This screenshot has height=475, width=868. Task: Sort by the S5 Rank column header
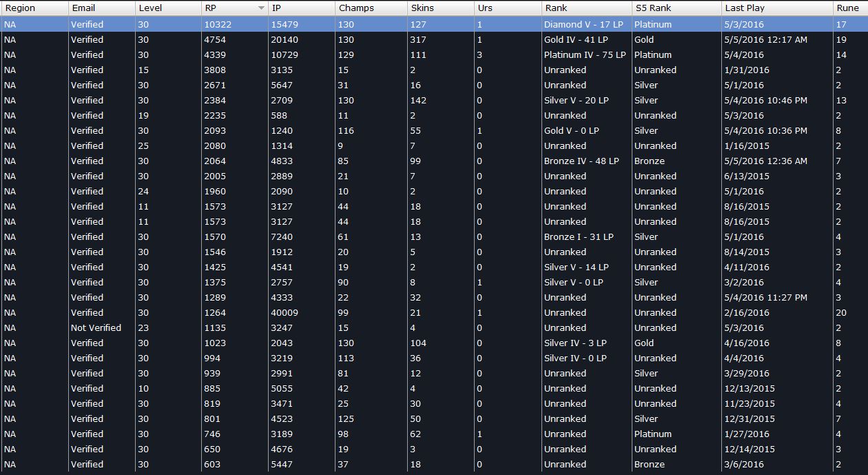coord(676,8)
